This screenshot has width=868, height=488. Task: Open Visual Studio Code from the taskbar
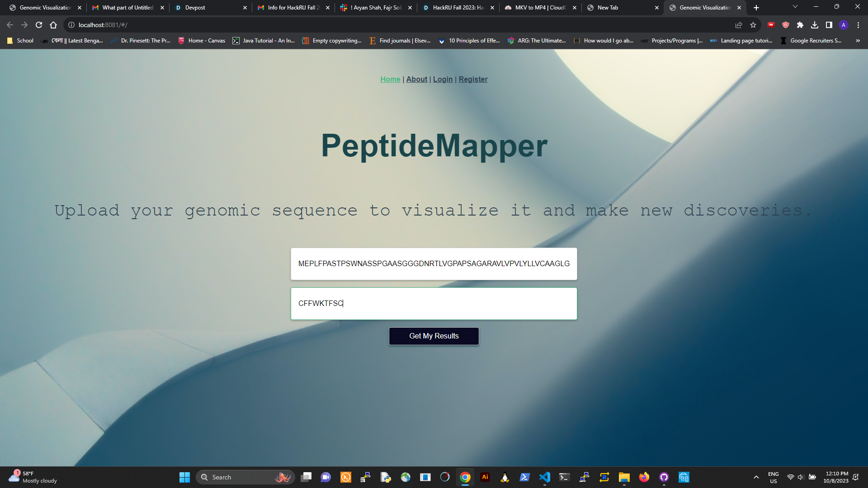[545, 477]
